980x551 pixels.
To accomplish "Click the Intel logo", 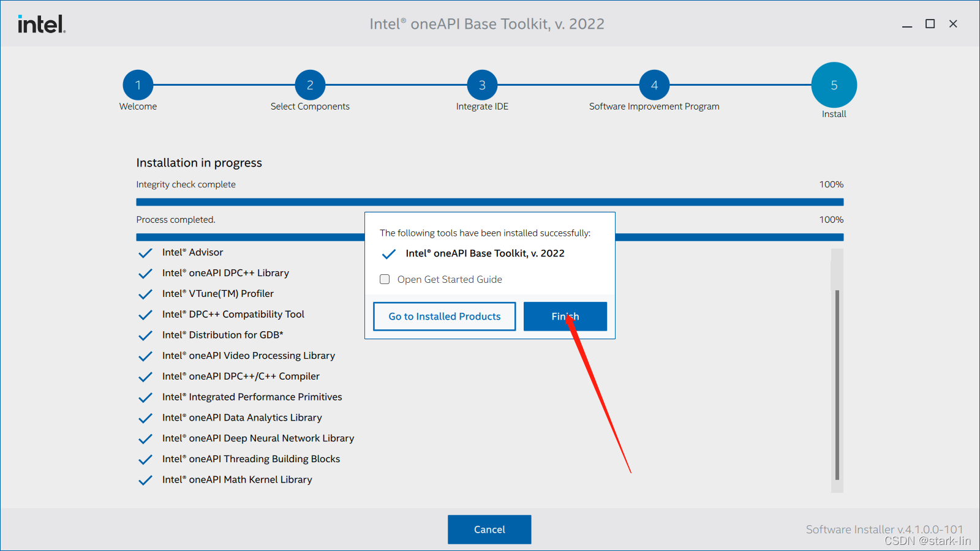I will [x=40, y=23].
